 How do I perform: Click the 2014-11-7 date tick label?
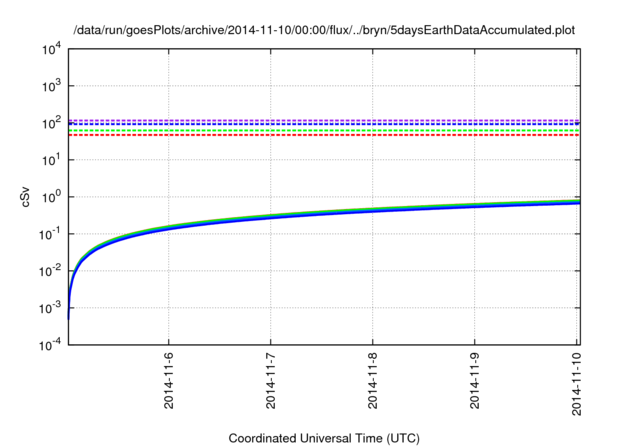[x=270, y=381]
